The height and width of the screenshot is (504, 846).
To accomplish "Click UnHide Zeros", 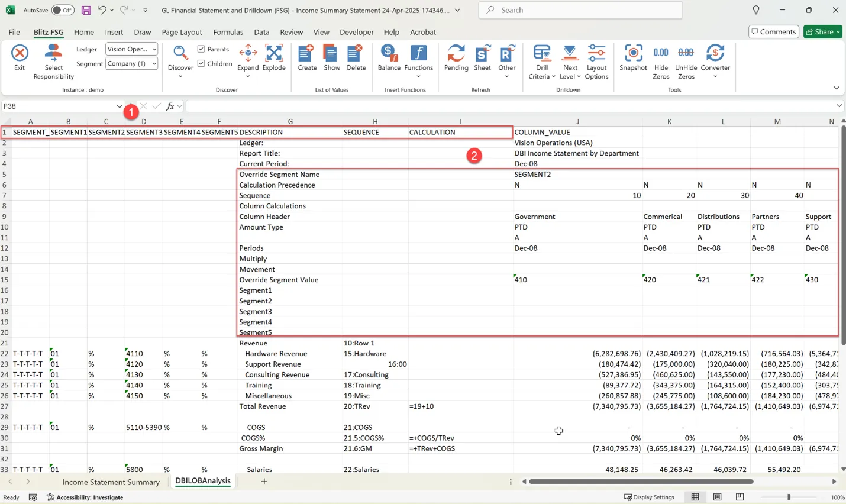I will pos(686,62).
